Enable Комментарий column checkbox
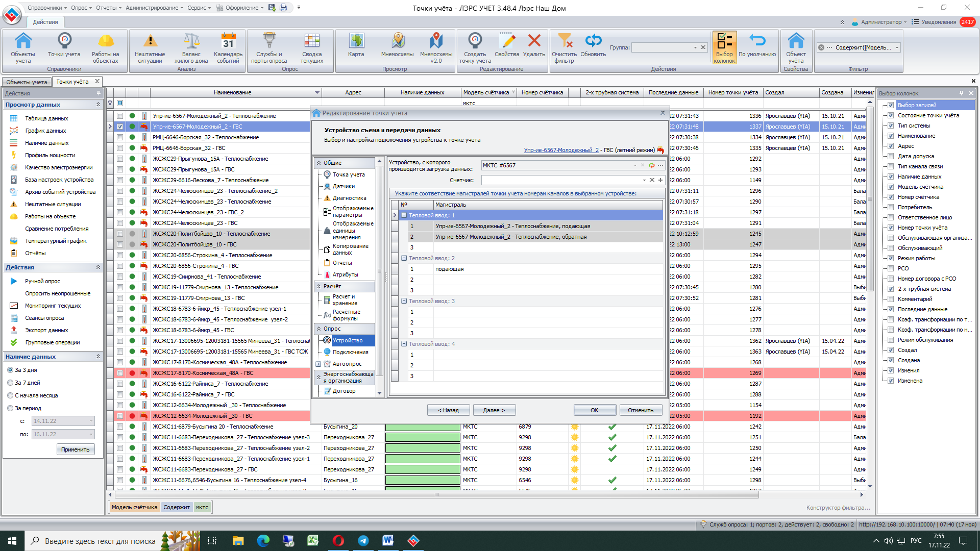The width and height of the screenshot is (980, 551). point(891,299)
